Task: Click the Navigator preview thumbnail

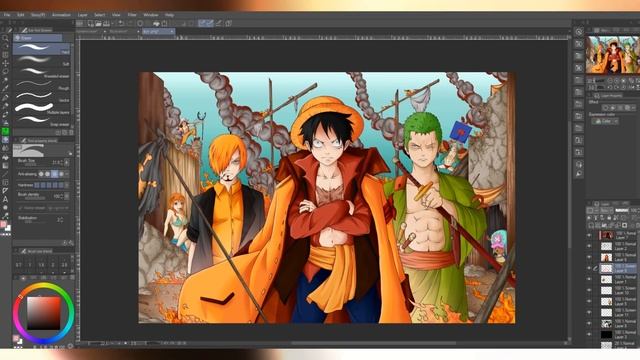Action: tap(613, 54)
